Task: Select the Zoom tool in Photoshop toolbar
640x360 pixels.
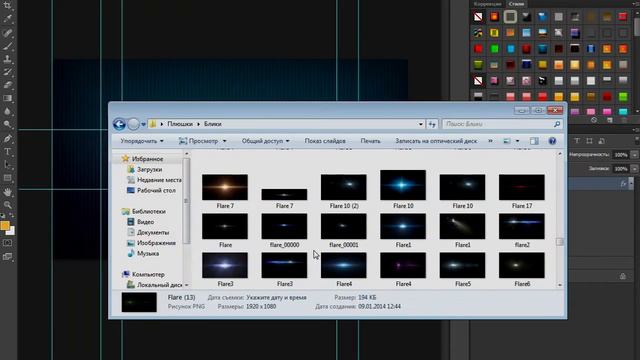Action: coord(7,205)
